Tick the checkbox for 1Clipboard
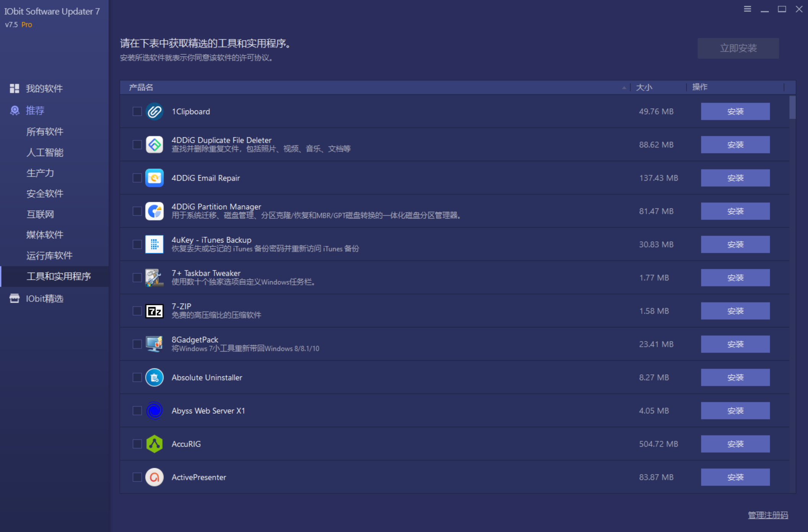This screenshot has width=808, height=532. (137, 112)
